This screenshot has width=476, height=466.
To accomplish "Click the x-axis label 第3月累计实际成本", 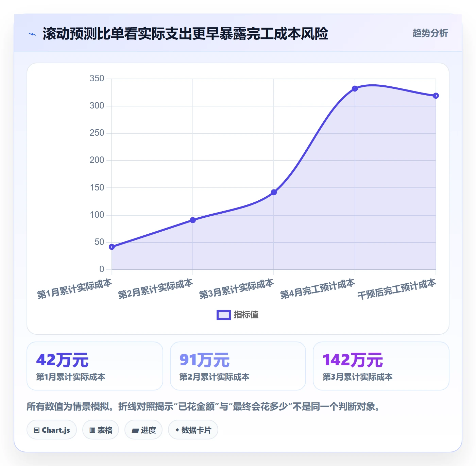I will (x=236, y=289).
